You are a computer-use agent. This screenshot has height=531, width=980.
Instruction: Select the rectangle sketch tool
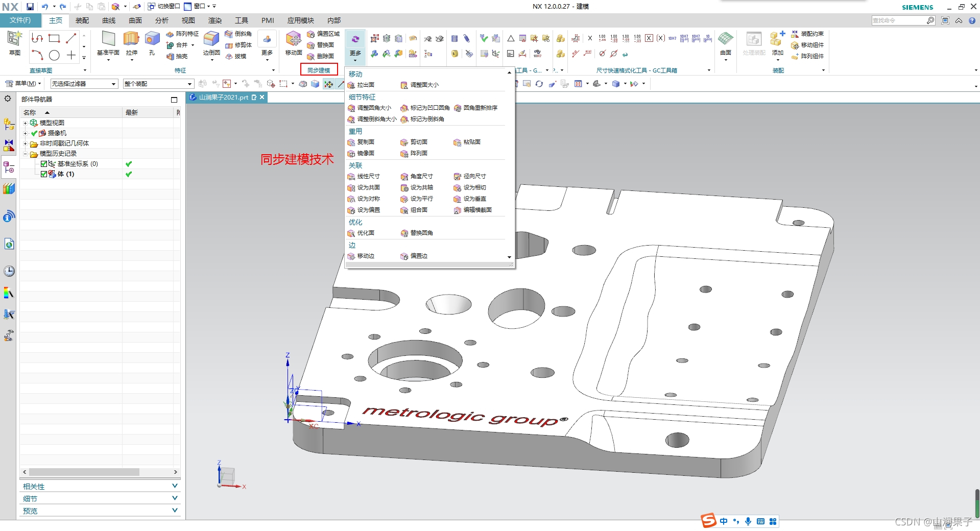[54, 38]
